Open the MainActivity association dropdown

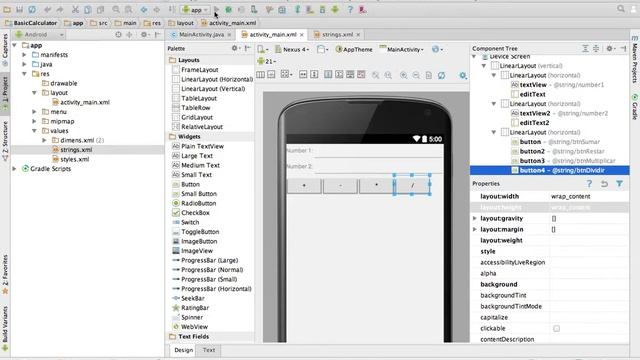pos(402,49)
